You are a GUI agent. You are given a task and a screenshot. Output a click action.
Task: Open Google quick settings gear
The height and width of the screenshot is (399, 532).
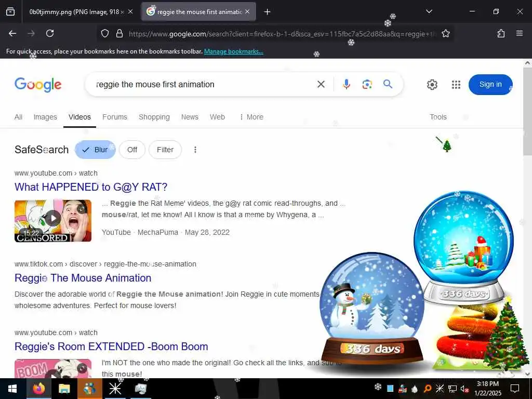(x=432, y=85)
